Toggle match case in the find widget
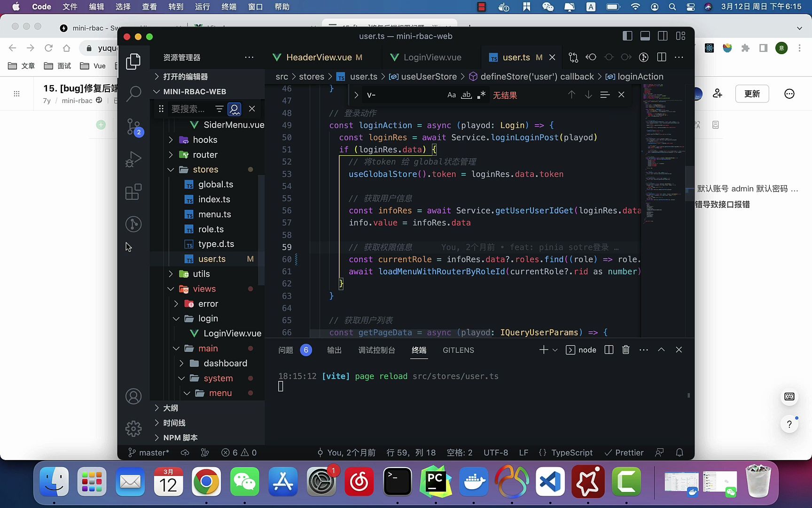This screenshot has width=812, height=508. (451, 95)
